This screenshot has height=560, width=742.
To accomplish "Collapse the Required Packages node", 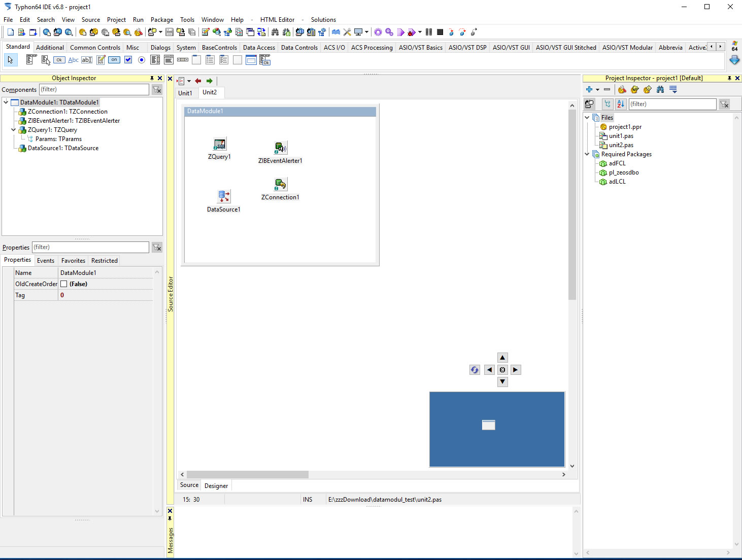I will (587, 154).
